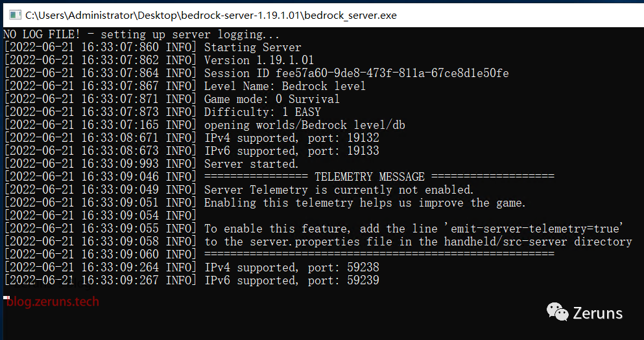This screenshot has width=644, height=340.
Task: Click the 'Difficulty: 1 EASY' line
Action: [162, 112]
